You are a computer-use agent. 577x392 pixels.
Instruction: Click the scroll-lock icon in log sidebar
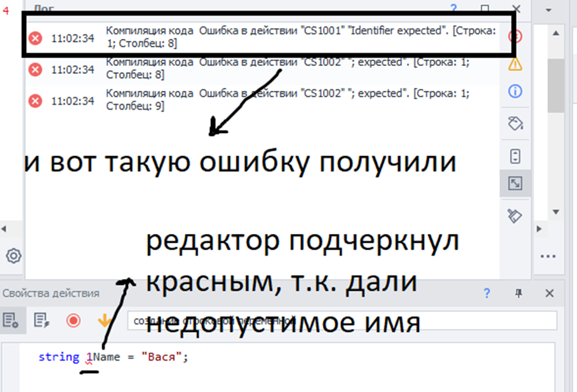[x=515, y=156]
